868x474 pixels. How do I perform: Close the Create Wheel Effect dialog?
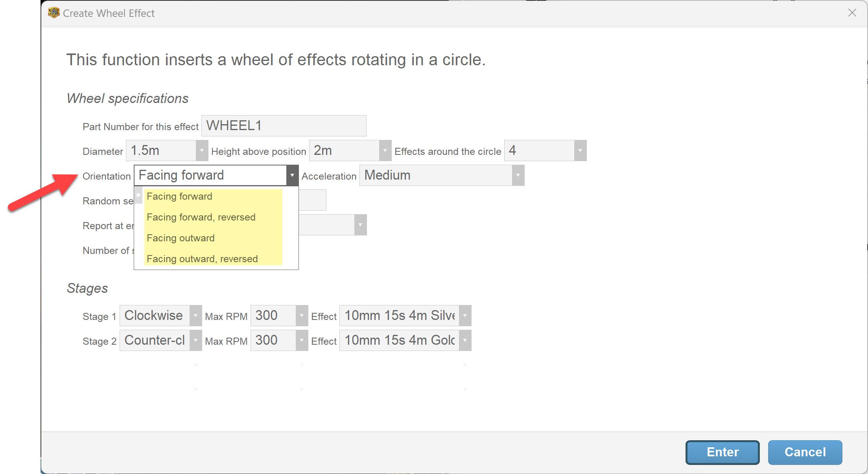coord(852,13)
